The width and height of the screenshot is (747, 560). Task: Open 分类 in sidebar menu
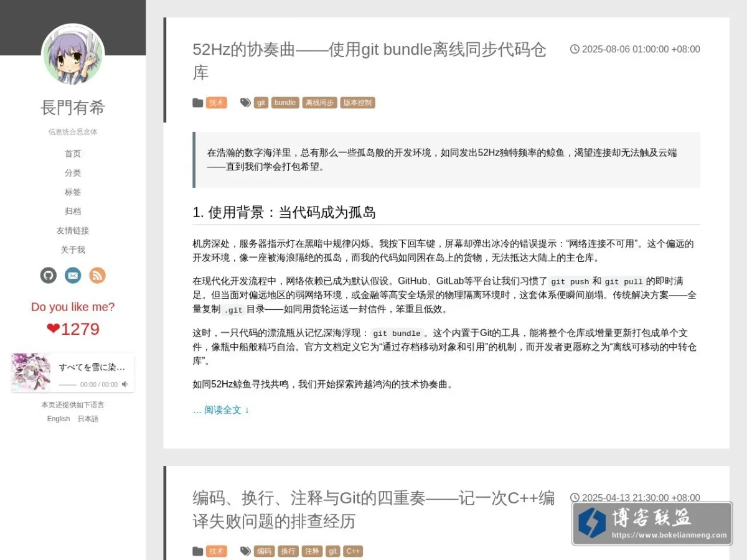pyautogui.click(x=73, y=173)
